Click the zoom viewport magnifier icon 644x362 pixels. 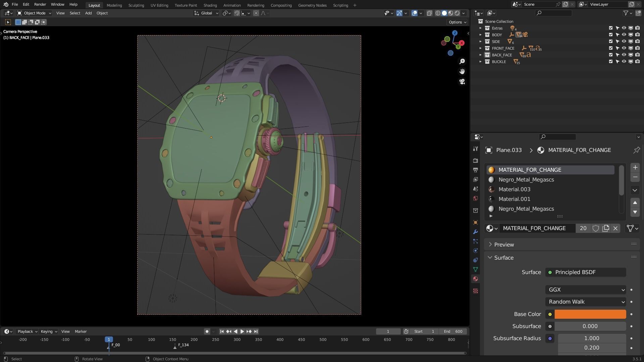tap(462, 61)
